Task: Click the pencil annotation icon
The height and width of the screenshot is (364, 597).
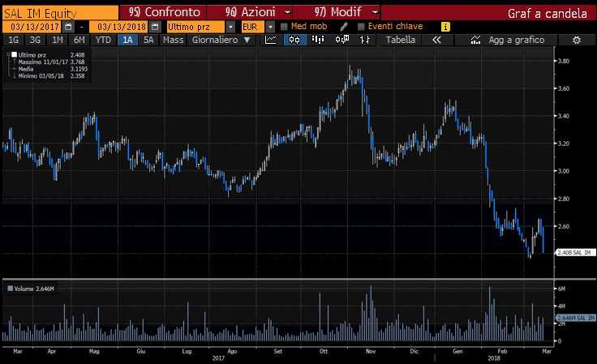Action: [x=343, y=27]
